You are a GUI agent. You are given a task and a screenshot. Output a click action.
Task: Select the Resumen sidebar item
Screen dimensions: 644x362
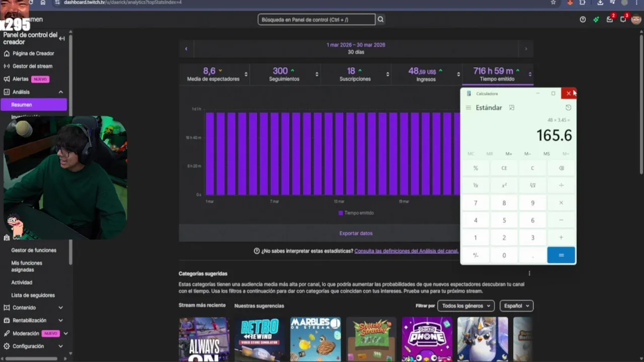[x=34, y=105]
